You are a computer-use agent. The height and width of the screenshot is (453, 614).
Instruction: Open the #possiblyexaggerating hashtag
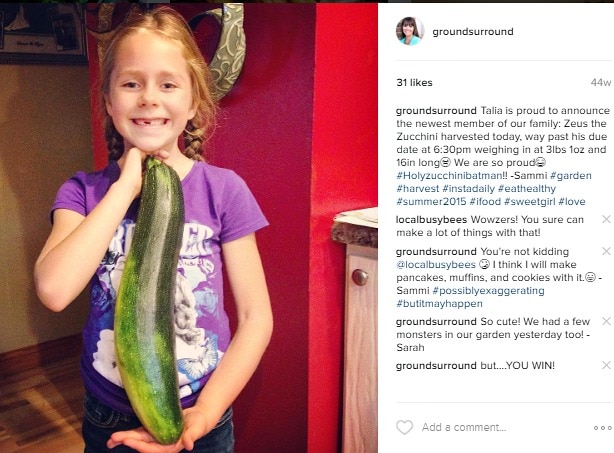pyautogui.click(x=488, y=291)
